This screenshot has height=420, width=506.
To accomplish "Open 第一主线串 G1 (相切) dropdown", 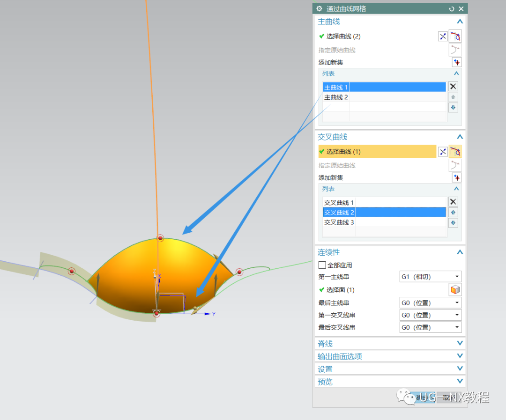I will click(430, 276).
